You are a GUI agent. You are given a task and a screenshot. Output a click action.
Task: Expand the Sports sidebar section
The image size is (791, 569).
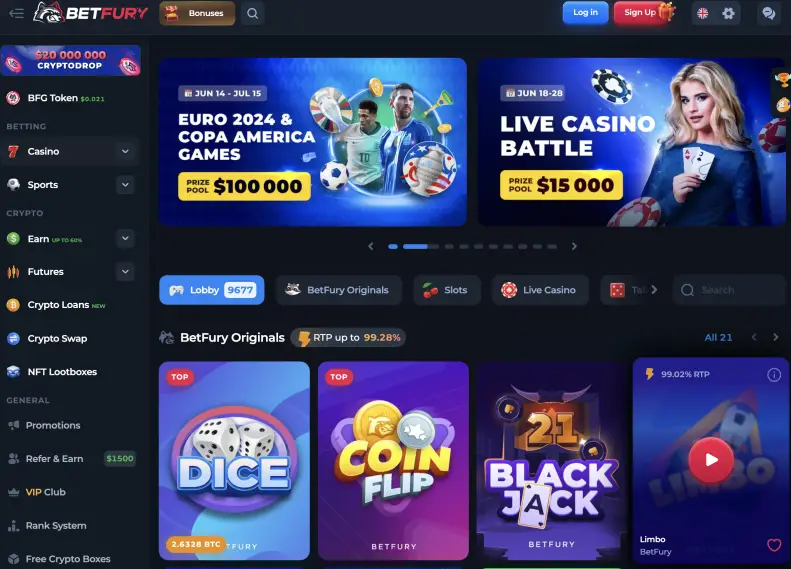click(x=125, y=185)
